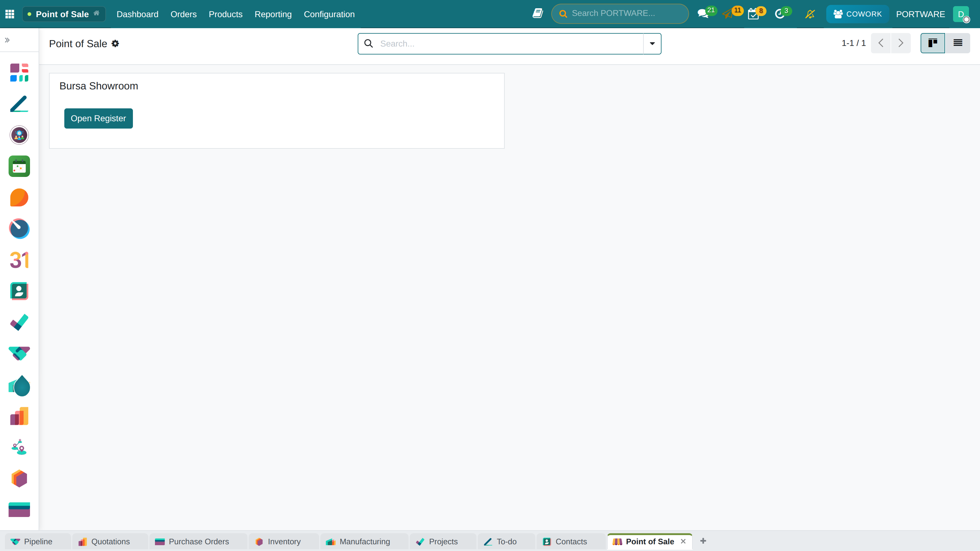Open the apps grid menu icon
Image resolution: width=980 pixels, height=551 pixels.
click(10, 14)
